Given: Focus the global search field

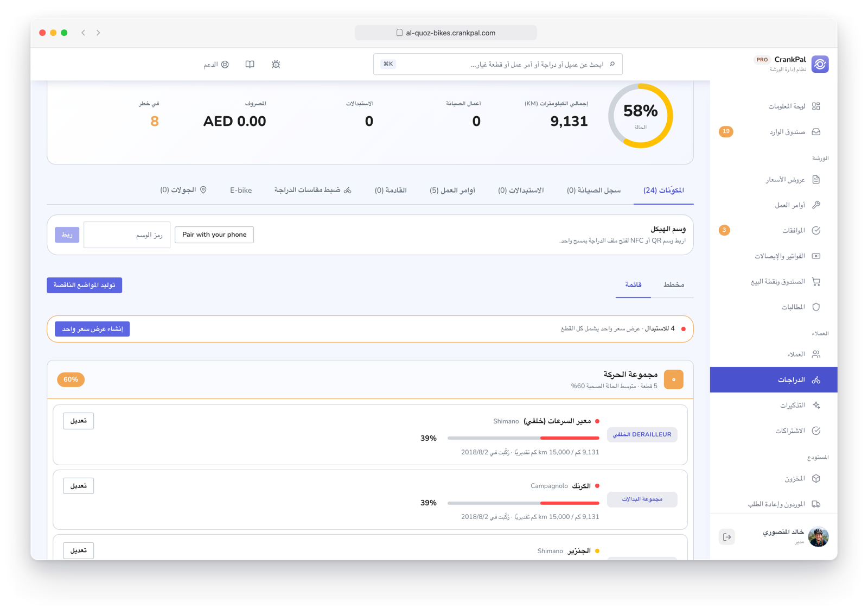Looking at the screenshot, I should click(x=497, y=64).
